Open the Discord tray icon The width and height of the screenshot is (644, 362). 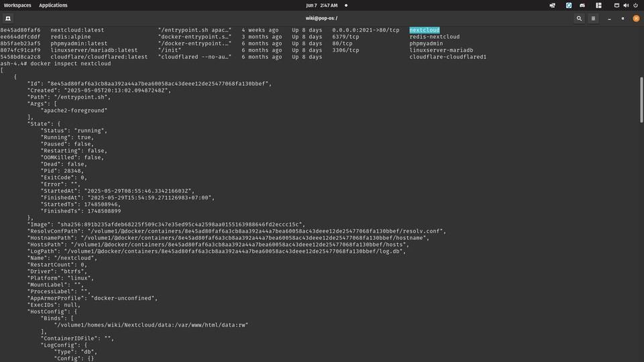[582, 5]
